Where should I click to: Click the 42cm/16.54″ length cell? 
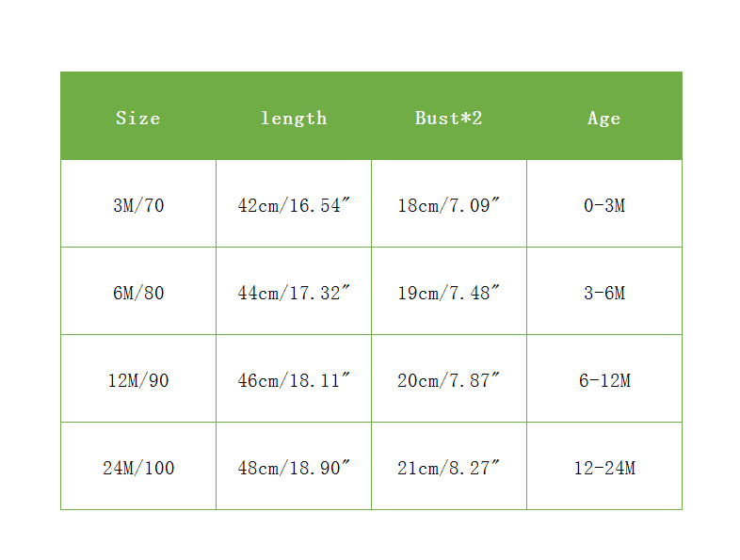(294, 205)
